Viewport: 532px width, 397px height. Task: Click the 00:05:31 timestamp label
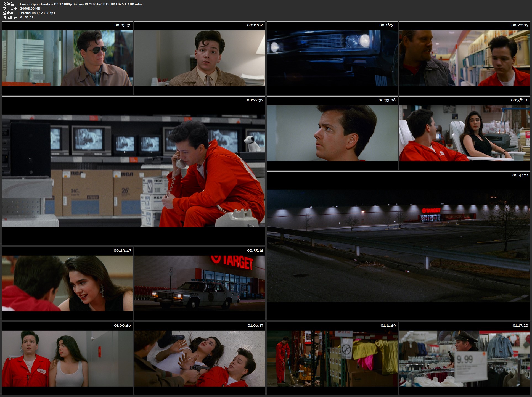pos(122,25)
